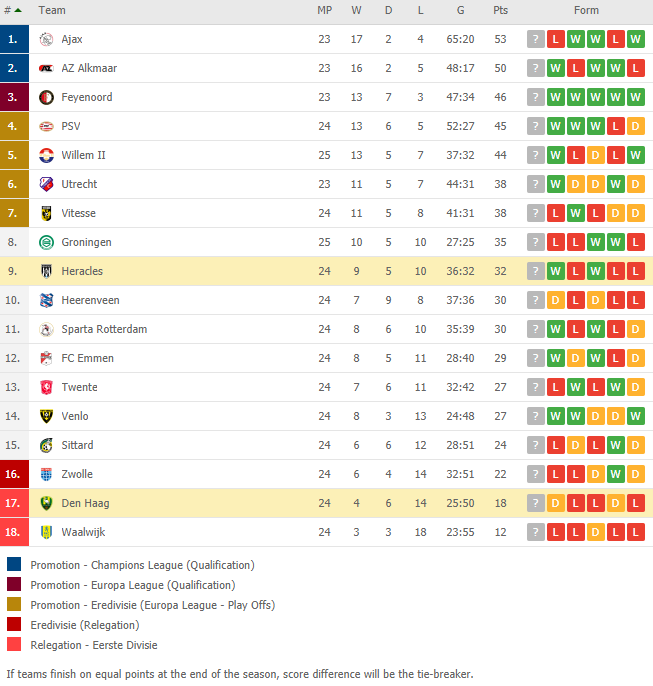Click the Champions League blue legend swatch
This screenshot has width=653, height=686.
coord(14,564)
